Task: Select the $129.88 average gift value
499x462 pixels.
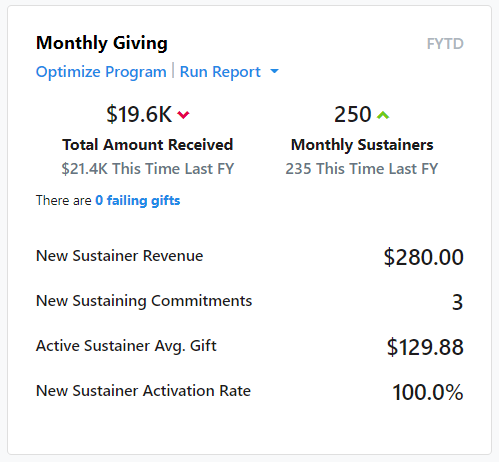Action: pyautogui.click(x=425, y=347)
